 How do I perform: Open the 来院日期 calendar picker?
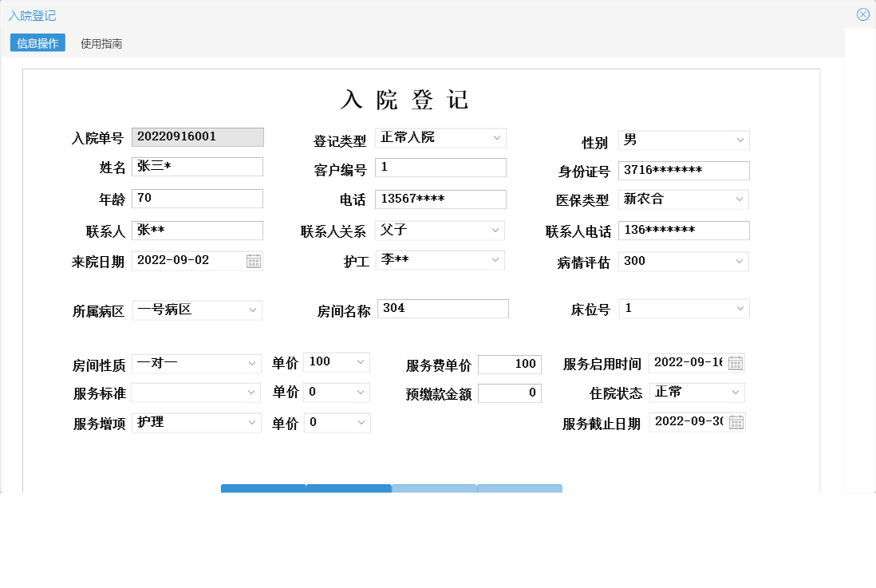tap(255, 260)
